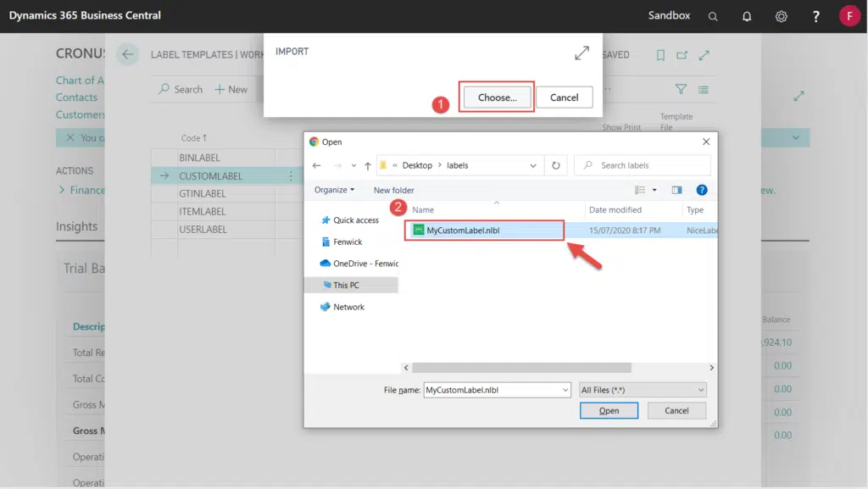Navigate forward in the Open dialog
Viewport: 868px width, 489px height.
coord(337,165)
